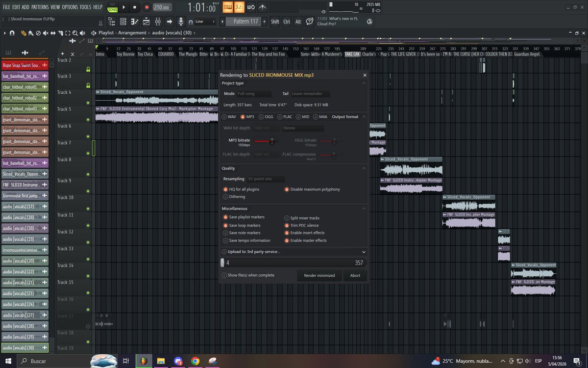Click the typing keyboard to piano icon
The width and height of the screenshot is (588, 368).
coord(227,7)
